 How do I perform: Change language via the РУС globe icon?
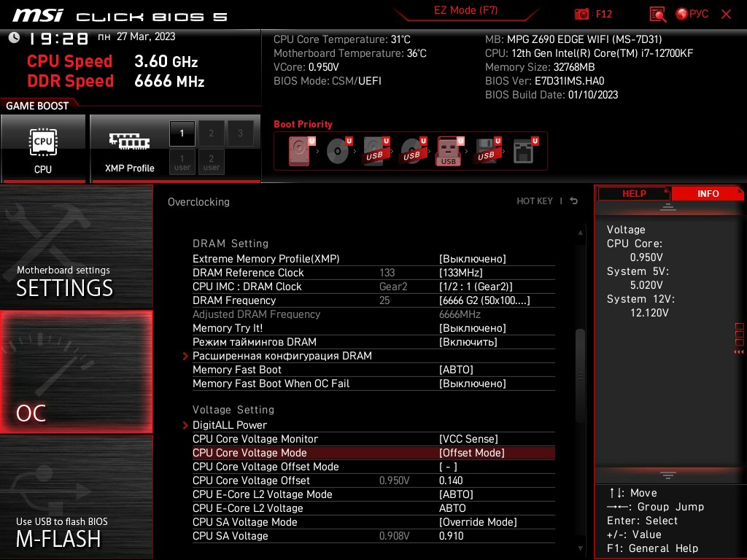[x=692, y=14]
